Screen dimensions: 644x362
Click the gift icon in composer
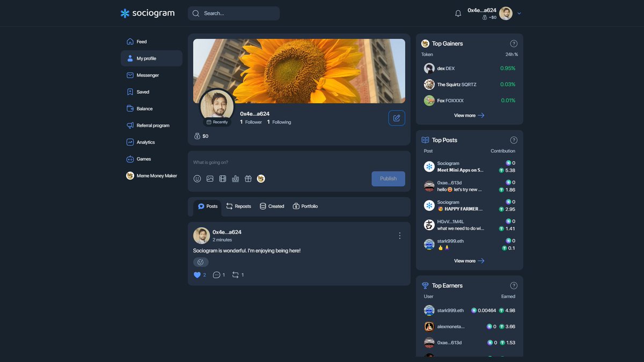pos(248,179)
